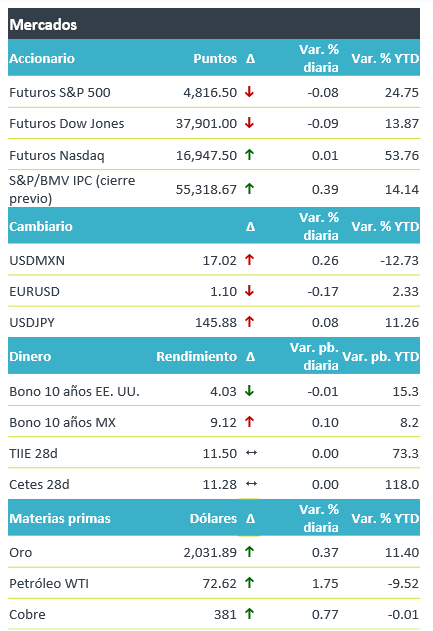Click the red down arrow beside EURUSD

point(249,291)
